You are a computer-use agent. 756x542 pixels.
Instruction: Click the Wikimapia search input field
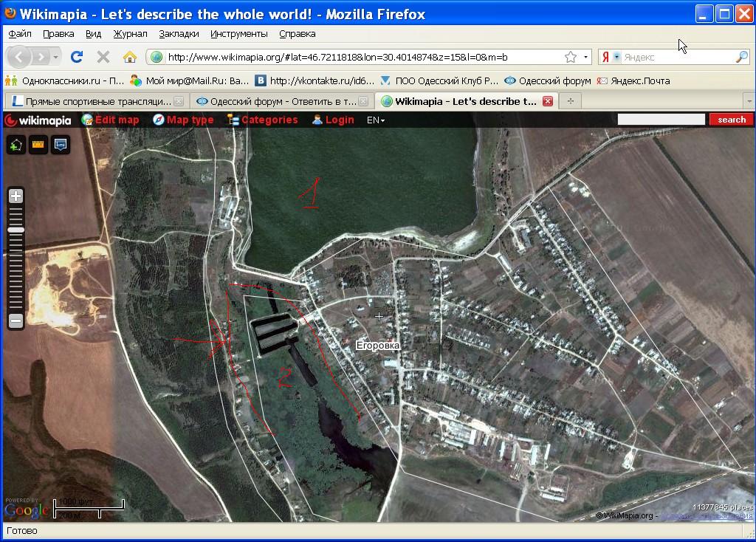tap(661, 120)
